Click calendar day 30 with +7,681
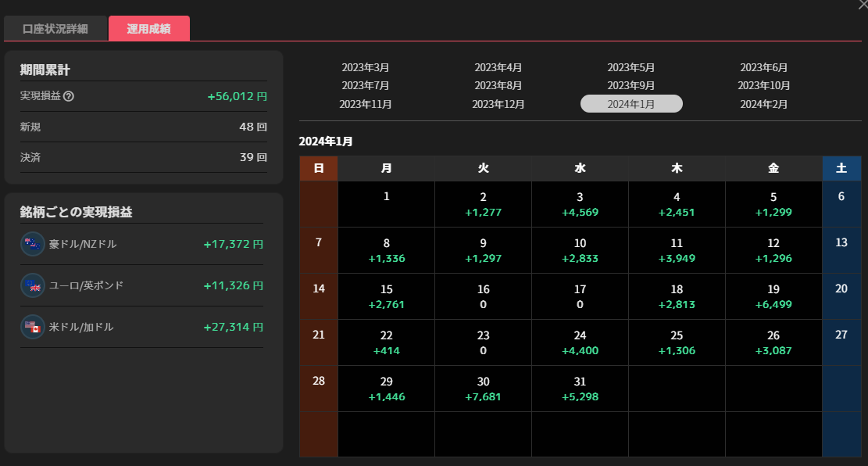Viewport: 868px width, 466px height. pos(484,389)
